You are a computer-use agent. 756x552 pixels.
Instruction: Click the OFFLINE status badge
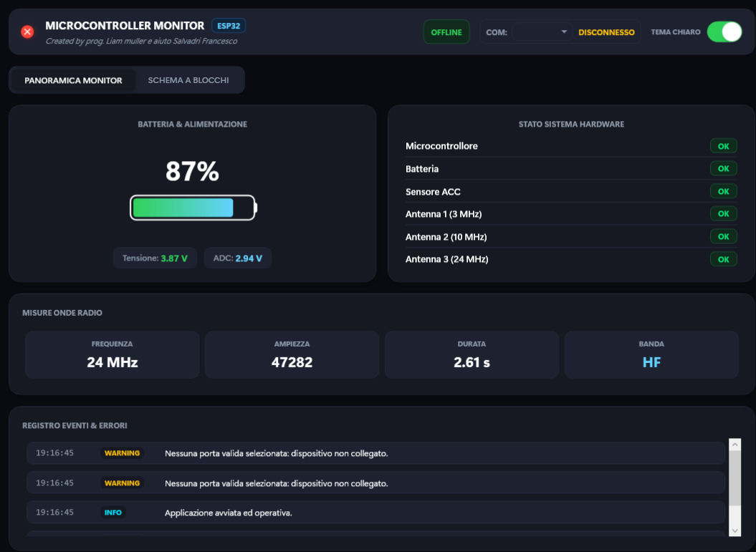pos(446,32)
